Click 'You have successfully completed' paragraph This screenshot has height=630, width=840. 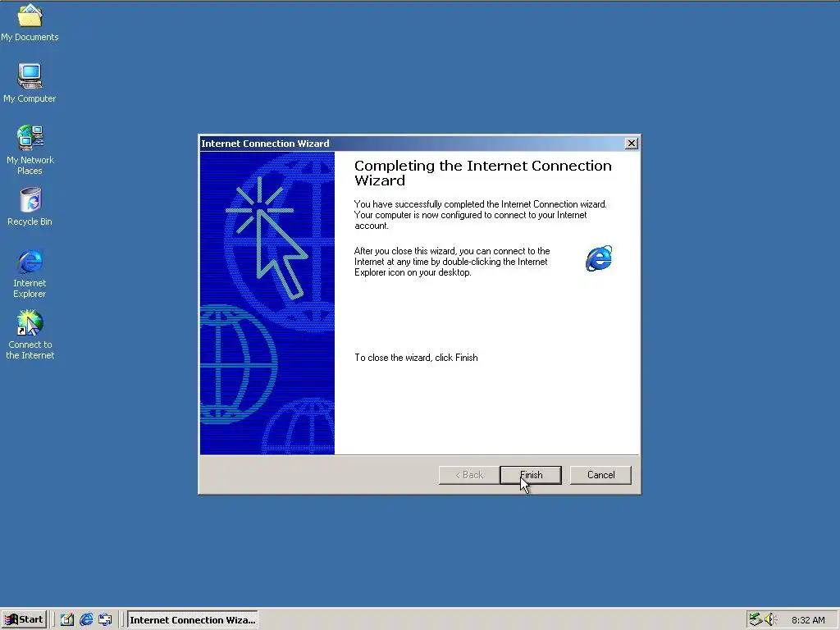coord(481,215)
